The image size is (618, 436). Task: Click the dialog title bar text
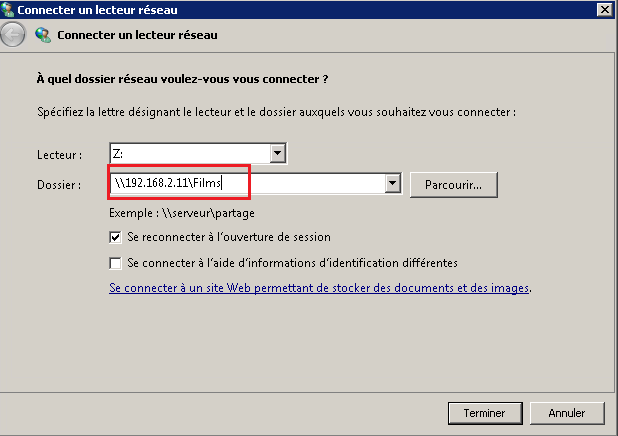click(97, 10)
